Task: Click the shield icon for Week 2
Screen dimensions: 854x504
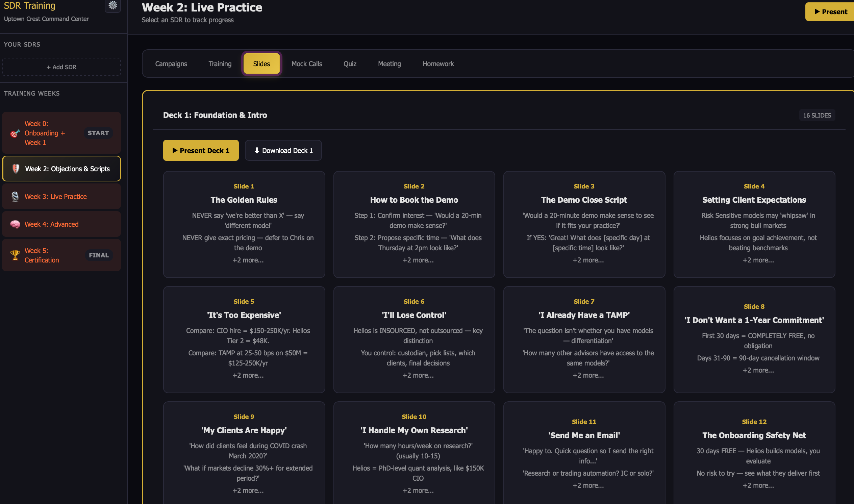Action: coord(16,169)
